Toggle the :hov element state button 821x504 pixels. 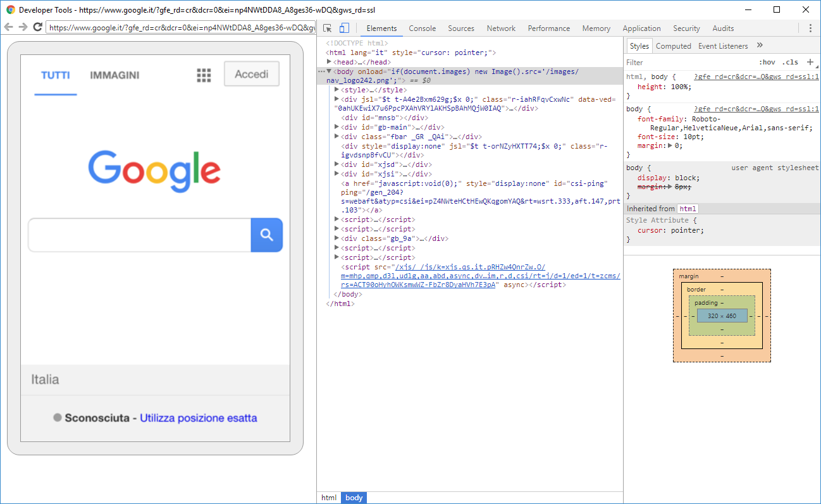767,62
